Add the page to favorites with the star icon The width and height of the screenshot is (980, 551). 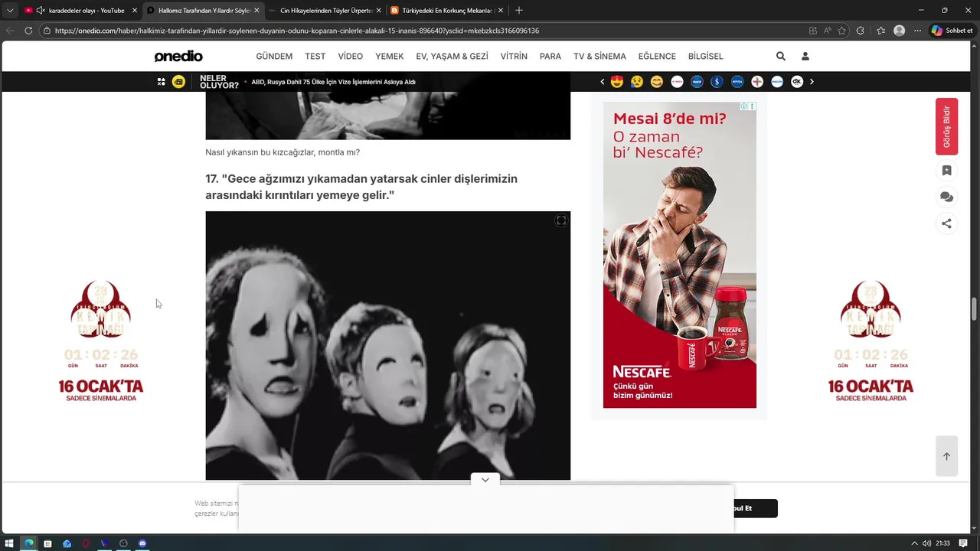click(x=842, y=31)
